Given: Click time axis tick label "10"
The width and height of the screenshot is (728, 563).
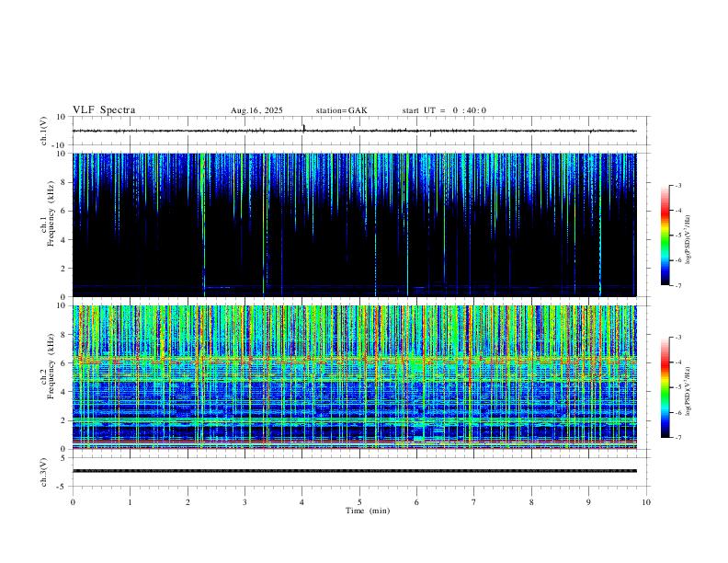Looking at the screenshot, I should [646, 502].
